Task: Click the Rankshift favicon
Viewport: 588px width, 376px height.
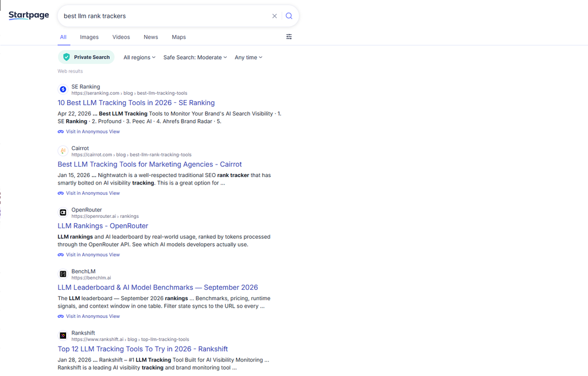Action: coord(63,336)
